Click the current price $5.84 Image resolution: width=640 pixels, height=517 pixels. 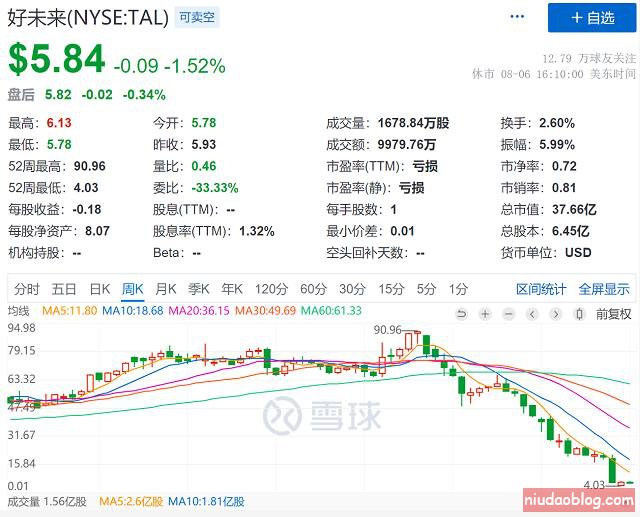[57, 59]
